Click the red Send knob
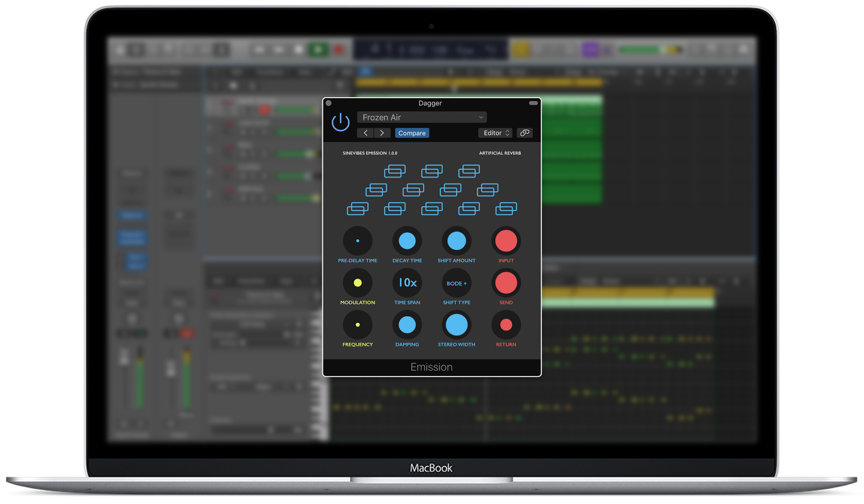The image size is (864, 504). pyautogui.click(x=506, y=283)
